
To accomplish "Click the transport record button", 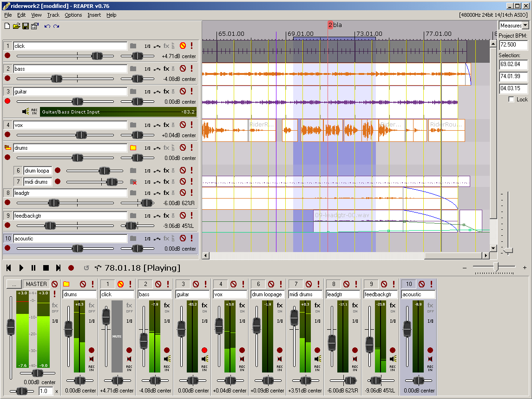I will 71,268.
